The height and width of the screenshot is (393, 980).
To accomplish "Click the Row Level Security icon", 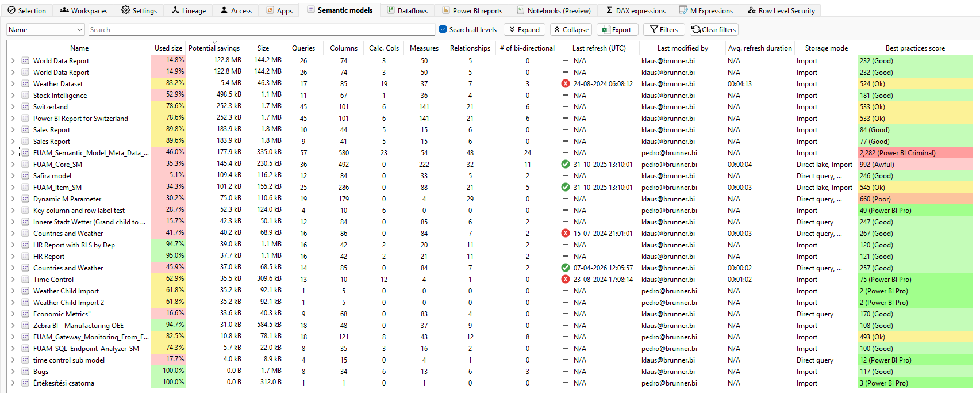I will click(x=752, y=10).
